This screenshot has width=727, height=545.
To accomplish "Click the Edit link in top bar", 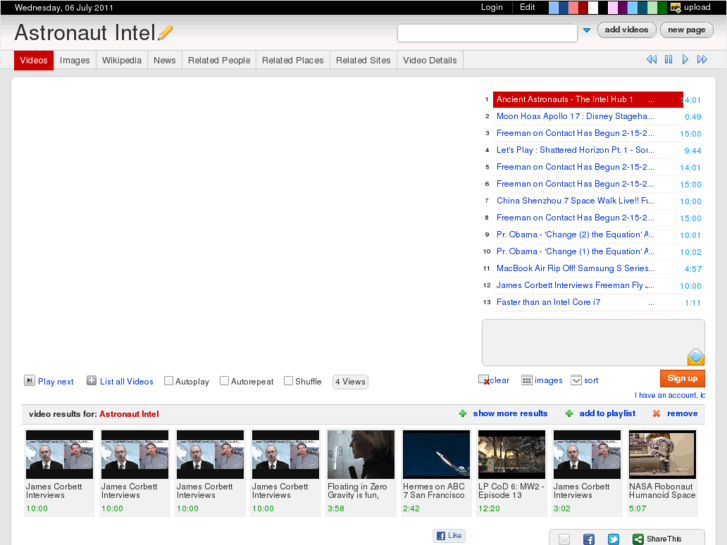I will point(527,7).
